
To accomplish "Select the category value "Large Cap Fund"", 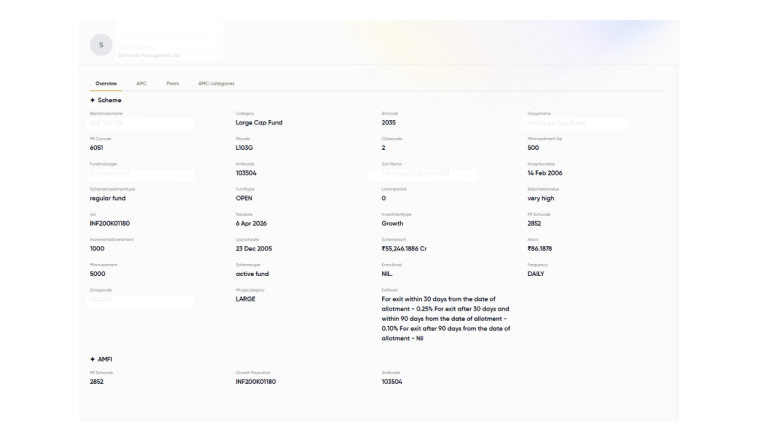I will (259, 122).
